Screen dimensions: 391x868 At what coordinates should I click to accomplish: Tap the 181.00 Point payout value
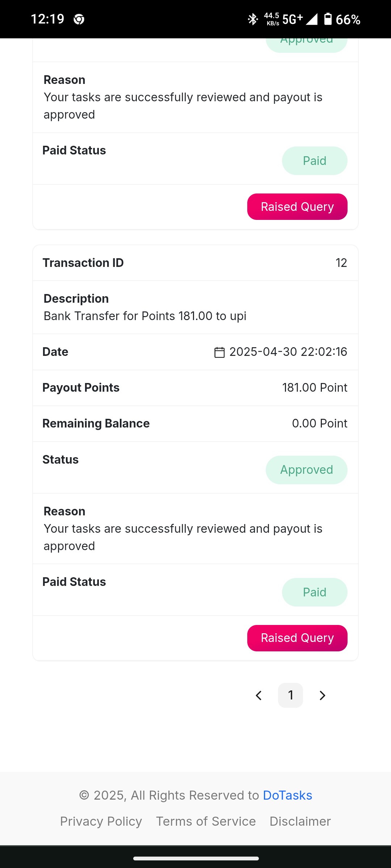315,388
